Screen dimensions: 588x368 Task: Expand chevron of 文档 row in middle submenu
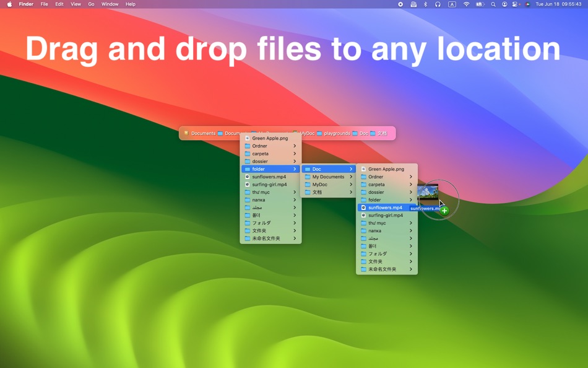point(351,192)
